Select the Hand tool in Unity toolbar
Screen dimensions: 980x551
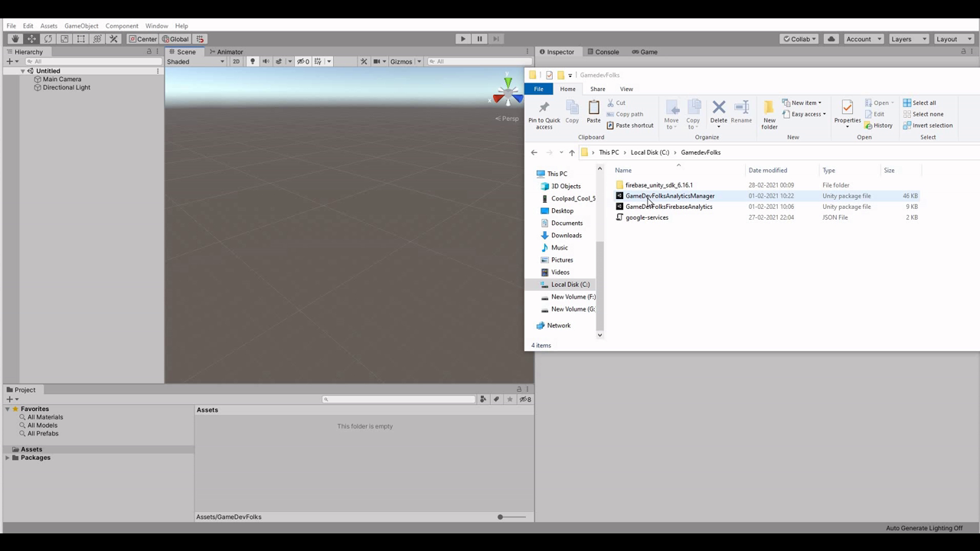coord(15,39)
